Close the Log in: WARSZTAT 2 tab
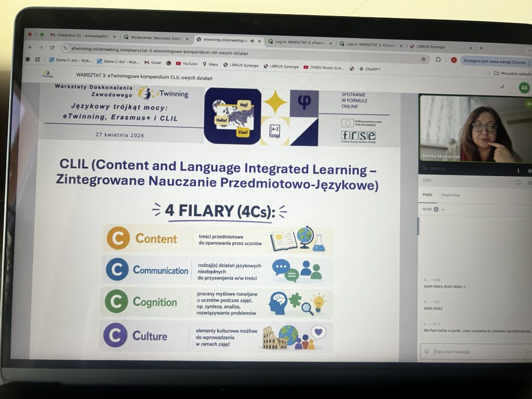Image resolution: width=532 pixels, height=399 pixels. (401, 46)
